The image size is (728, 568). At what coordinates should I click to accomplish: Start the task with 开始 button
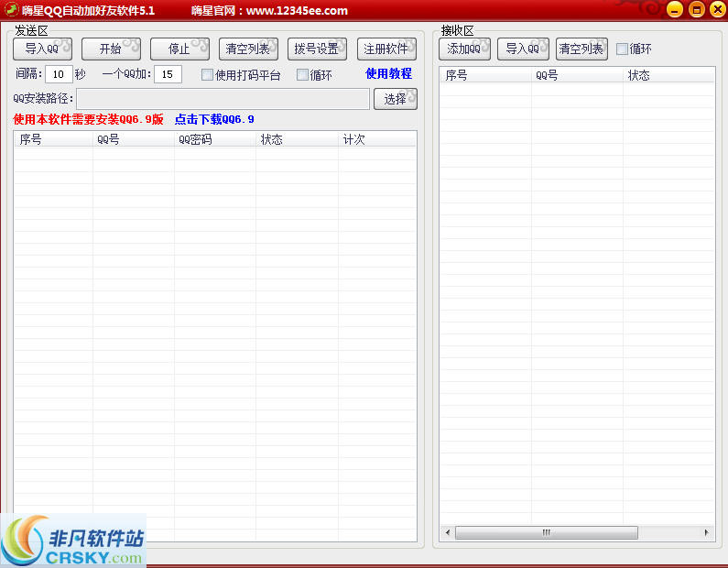pyautogui.click(x=111, y=49)
